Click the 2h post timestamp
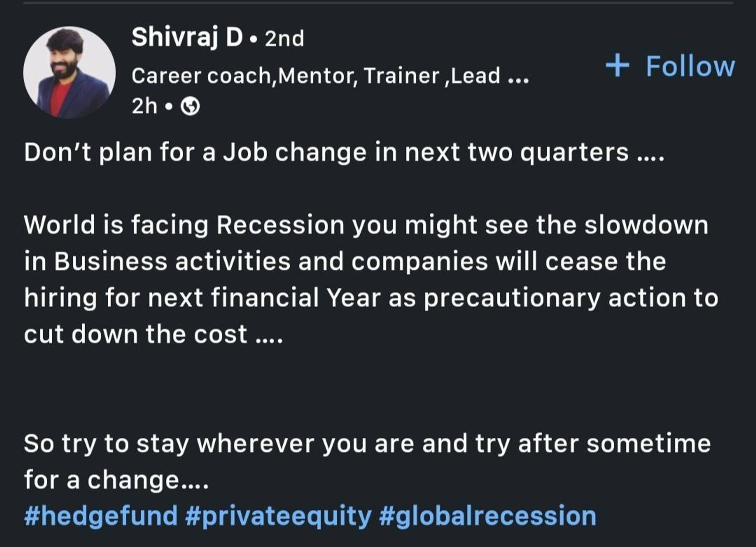 click(x=144, y=106)
